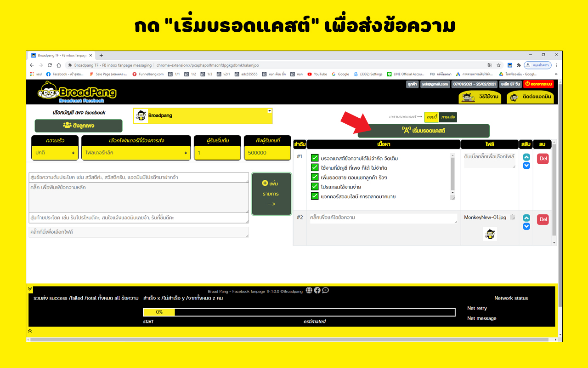The image size is (588, 368).
Task: Click the ผู้รับเริ่มต้น start recipient field
Action: pos(217,153)
